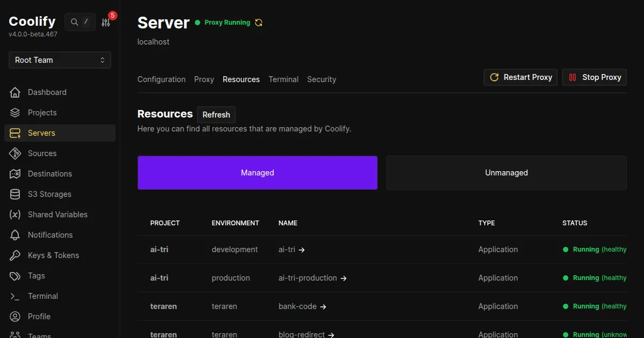Switch to the Security tab
The height and width of the screenshot is (338, 644).
pos(321,79)
